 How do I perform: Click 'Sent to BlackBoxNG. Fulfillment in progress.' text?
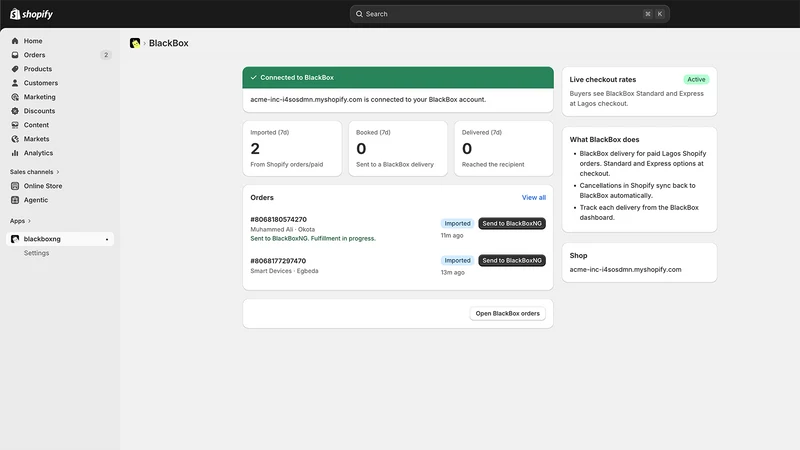point(313,238)
